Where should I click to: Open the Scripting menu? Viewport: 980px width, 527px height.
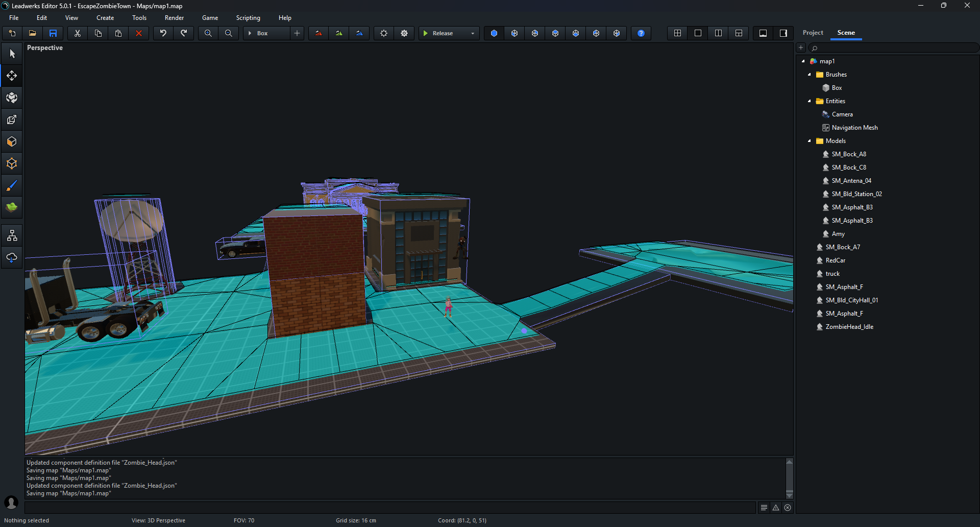coord(248,18)
